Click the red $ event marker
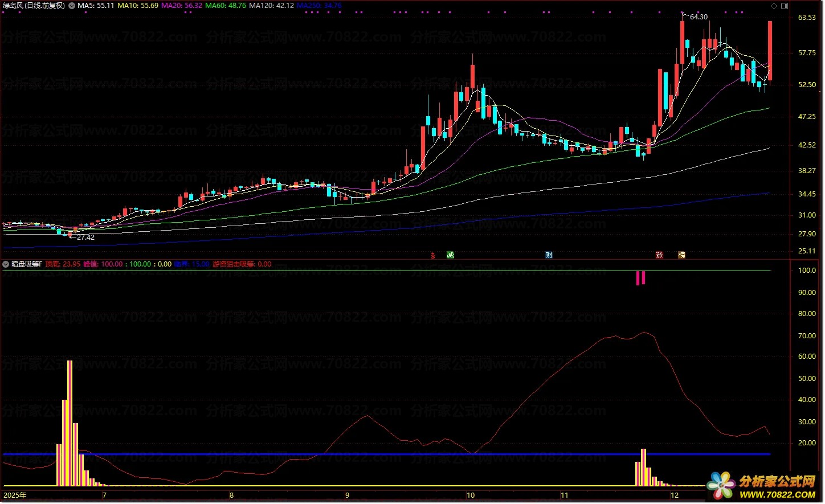The height and width of the screenshot is (504, 825). [433, 256]
